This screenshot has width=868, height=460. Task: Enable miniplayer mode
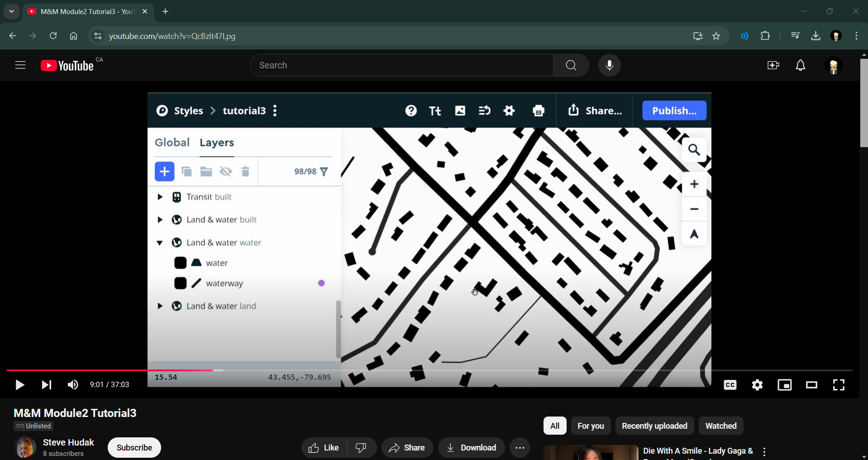[x=784, y=385]
